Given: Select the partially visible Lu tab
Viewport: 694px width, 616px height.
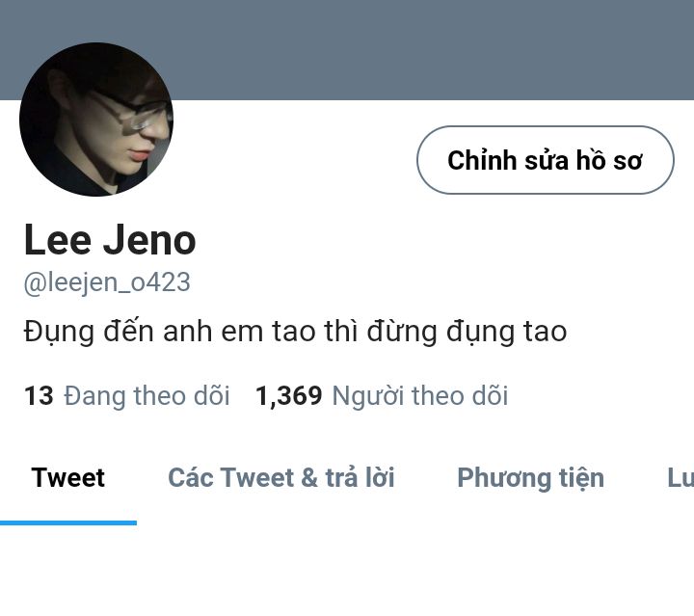Looking at the screenshot, I should click(681, 477).
